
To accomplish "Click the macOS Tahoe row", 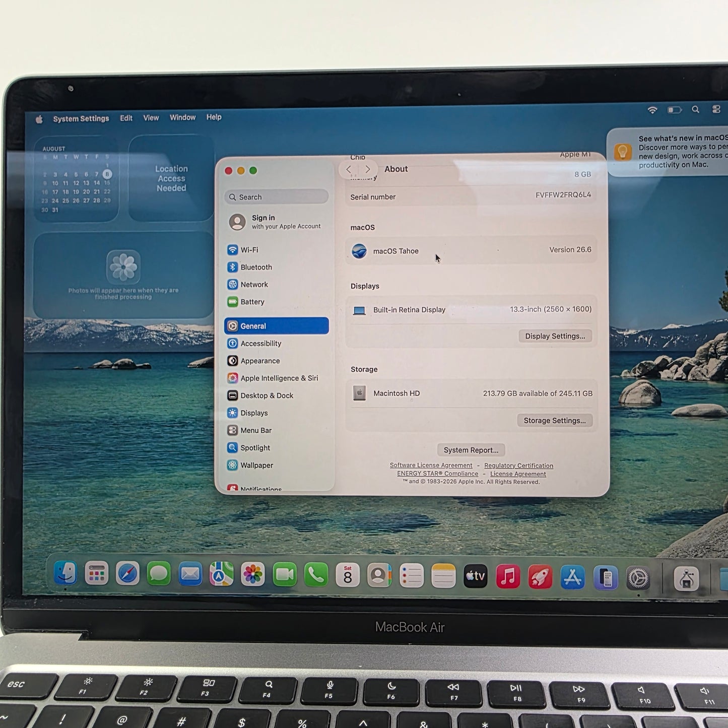I will coord(471,250).
